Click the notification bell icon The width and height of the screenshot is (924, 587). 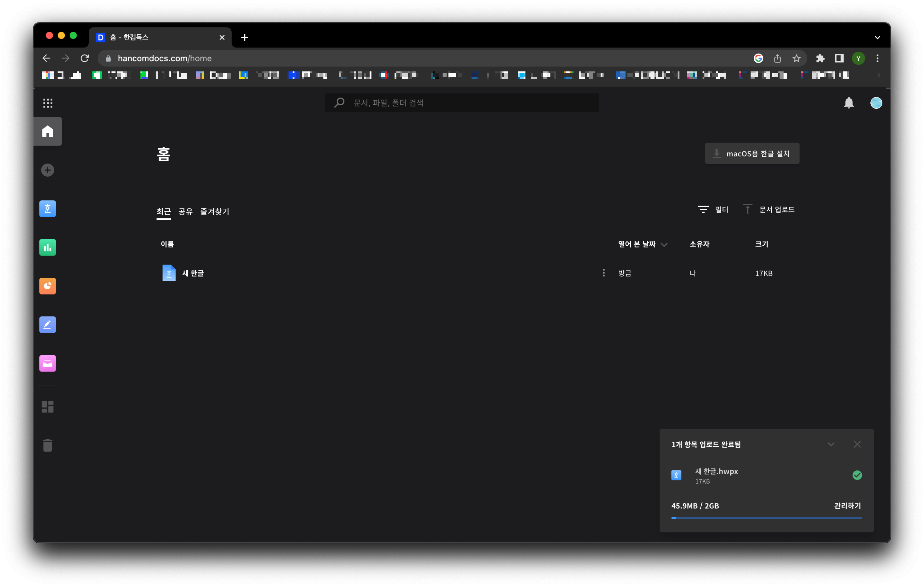tap(849, 103)
